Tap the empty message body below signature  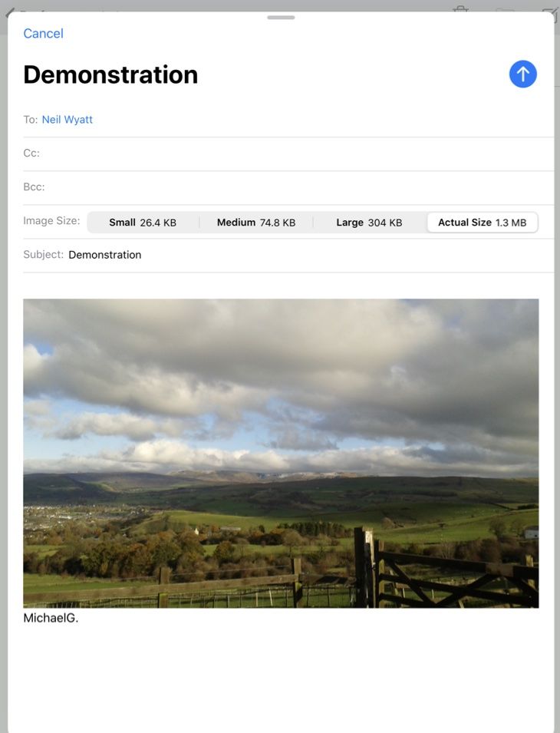pyautogui.click(x=280, y=678)
